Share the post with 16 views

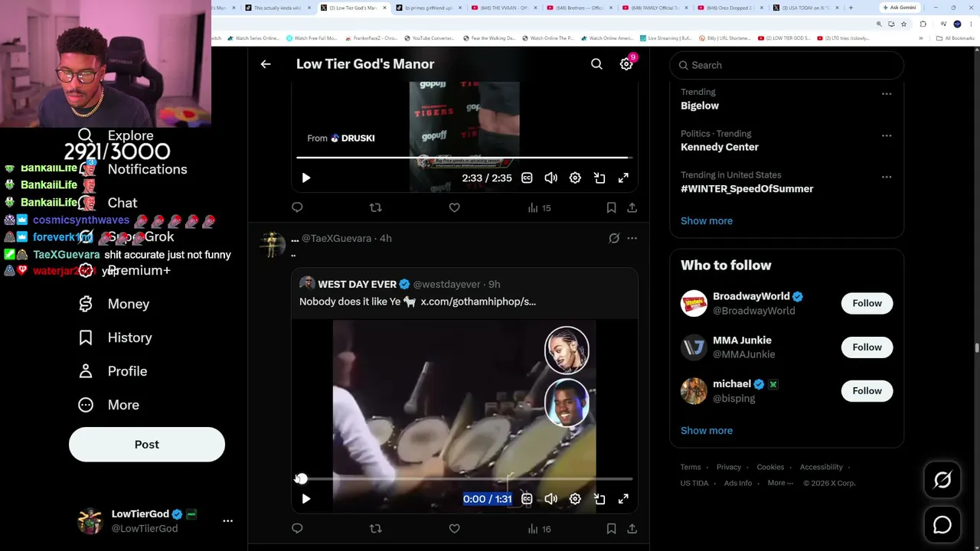coord(632,528)
